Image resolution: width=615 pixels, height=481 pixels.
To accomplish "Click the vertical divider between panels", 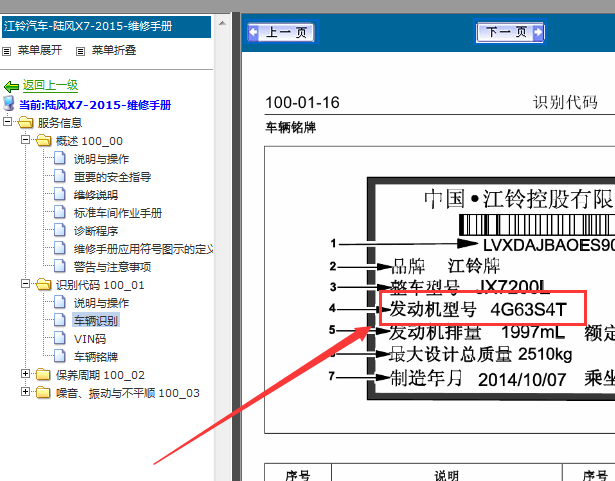I will [x=236, y=246].
